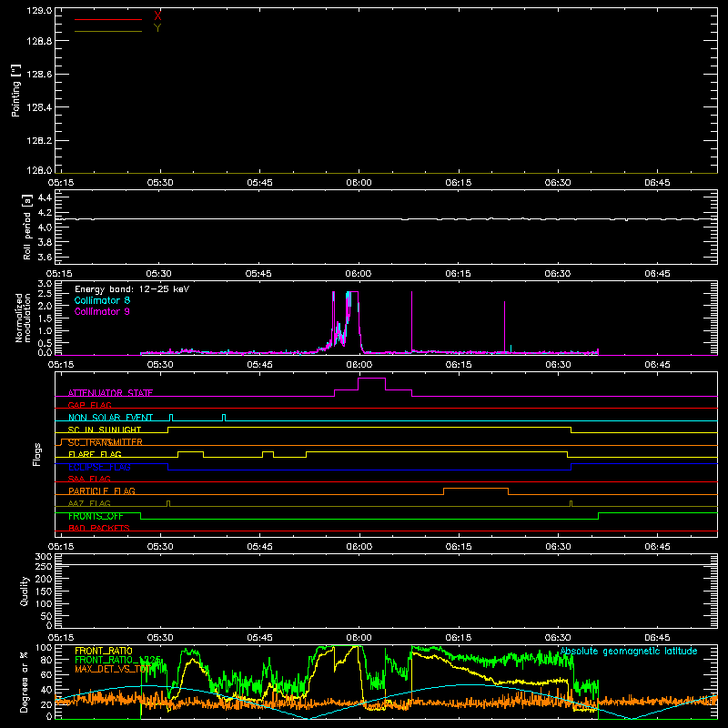
Task: Click the Pointing axis title
Action: pos(16,90)
